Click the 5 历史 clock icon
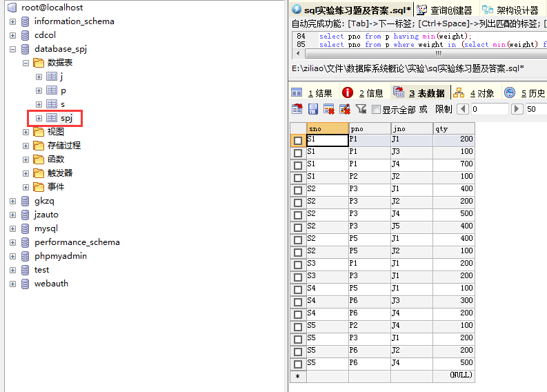 pyautogui.click(x=510, y=92)
